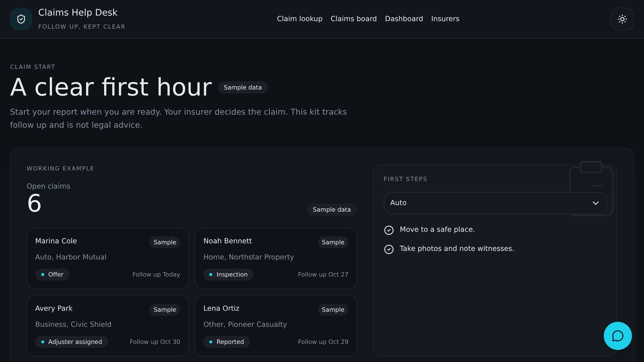Click the Claims Help Desk shield logo
Viewport: 644px width, 362px height.
tap(21, 19)
